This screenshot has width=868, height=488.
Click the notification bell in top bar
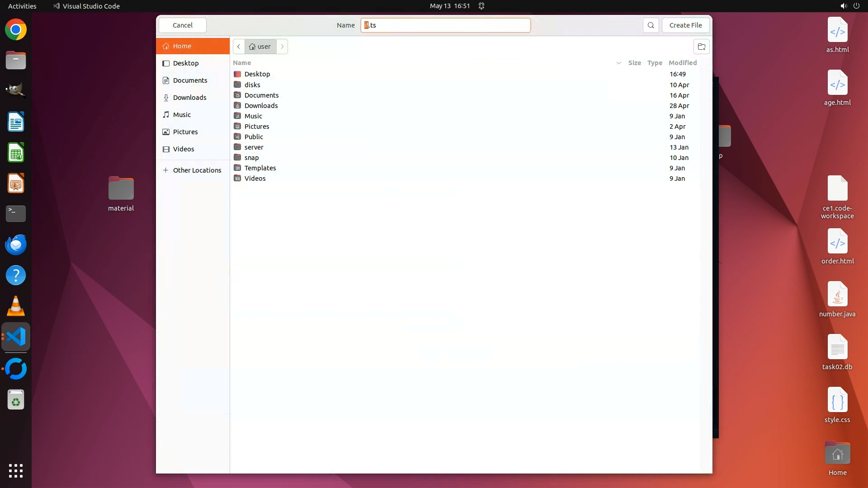point(481,6)
